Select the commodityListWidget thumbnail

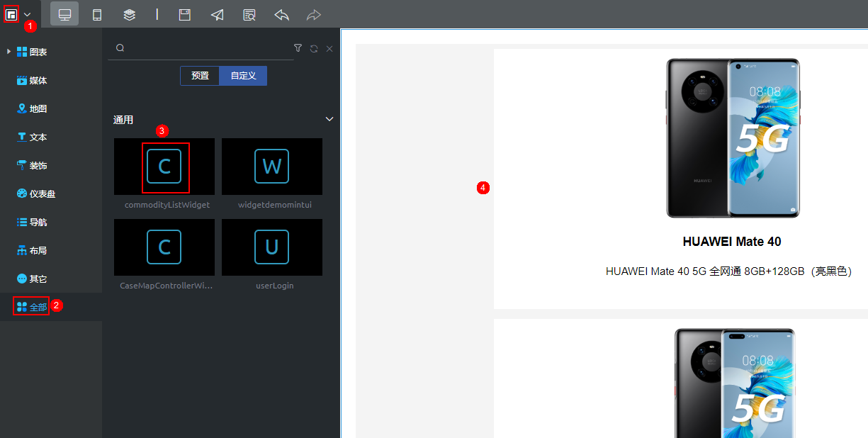[x=164, y=167]
